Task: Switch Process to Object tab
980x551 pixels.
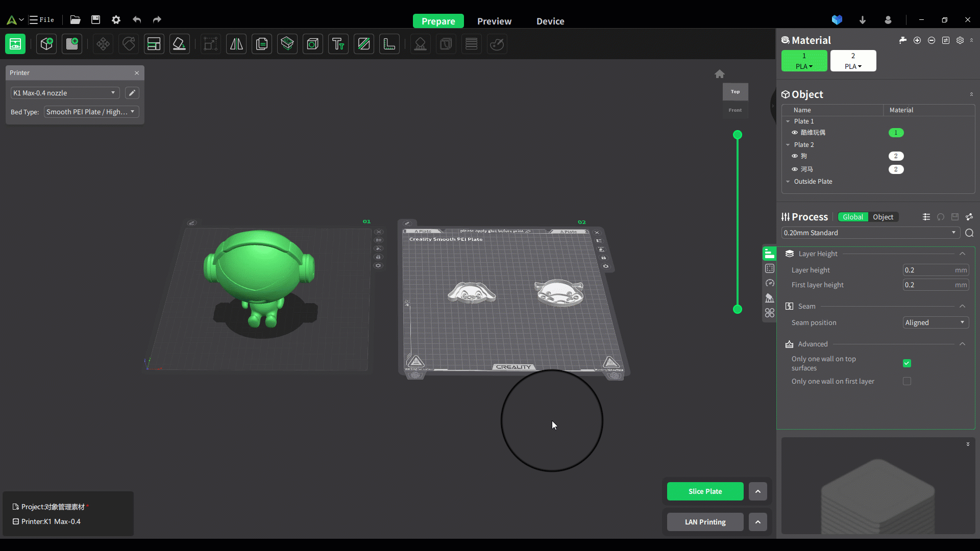Action: click(883, 217)
